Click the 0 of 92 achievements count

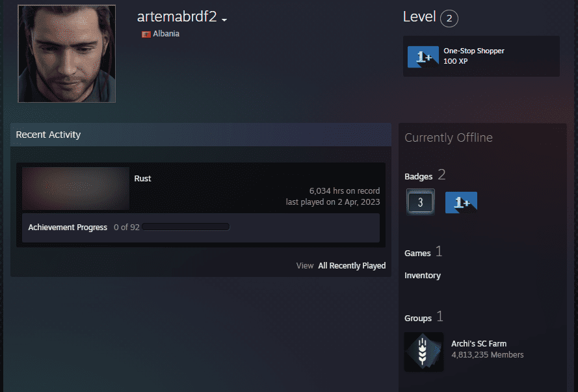(x=126, y=228)
